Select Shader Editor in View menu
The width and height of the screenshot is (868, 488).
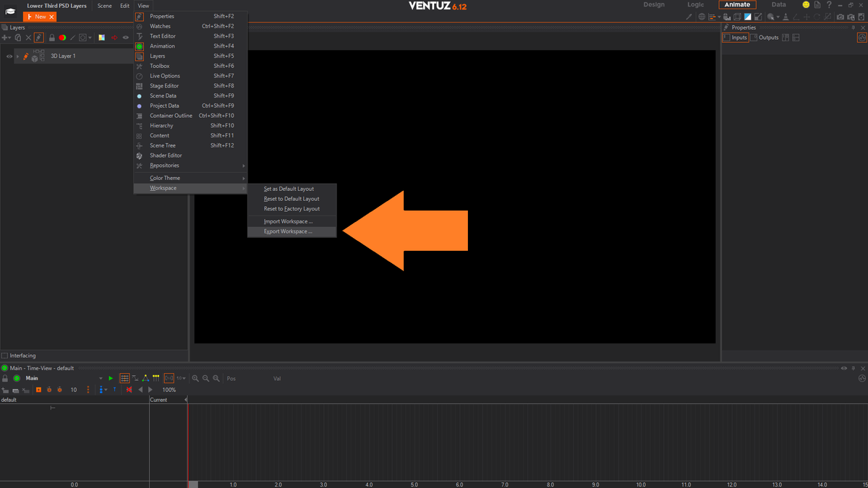190,155
